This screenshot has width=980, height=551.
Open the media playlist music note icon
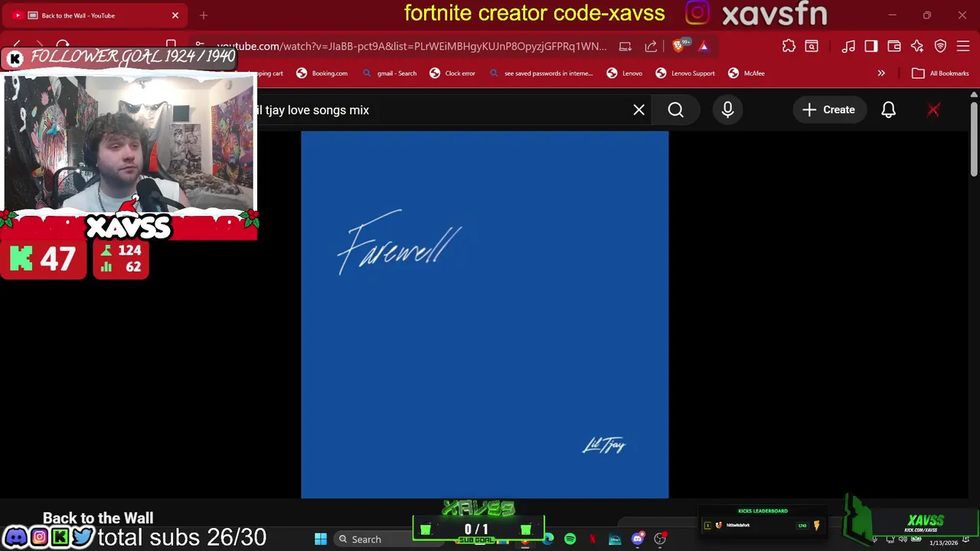pos(848,46)
